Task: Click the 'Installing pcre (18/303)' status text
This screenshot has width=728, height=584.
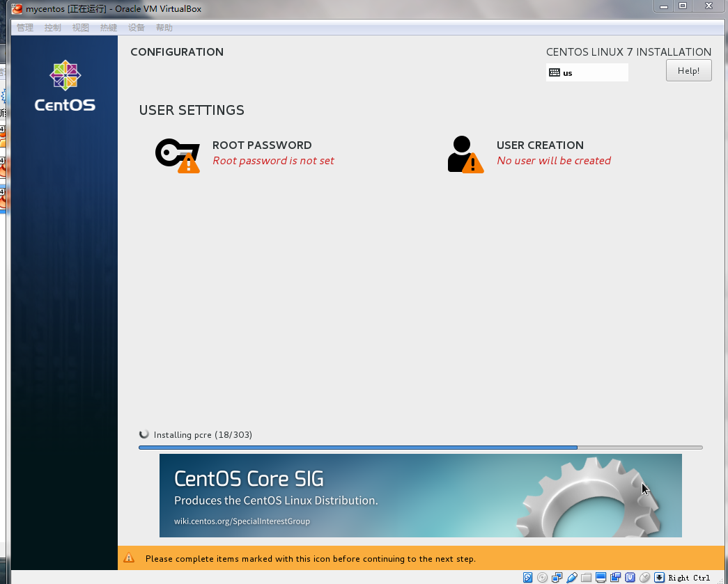Action: pos(203,434)
